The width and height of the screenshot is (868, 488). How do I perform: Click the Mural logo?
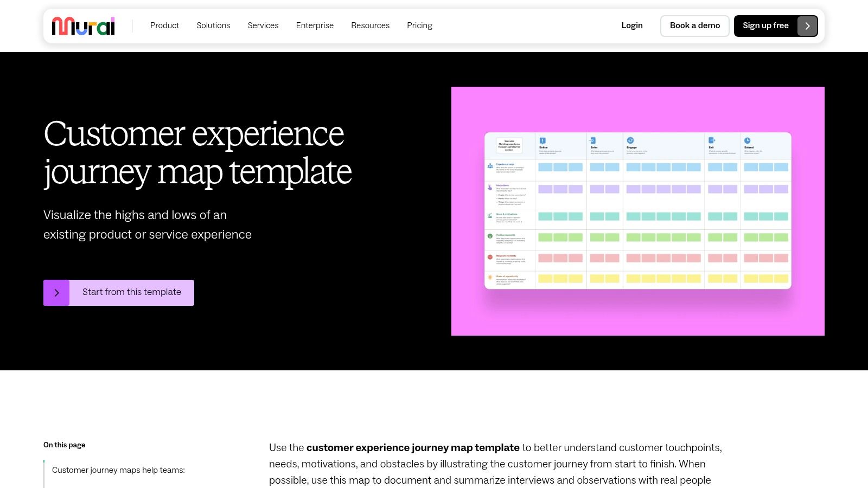83,25
